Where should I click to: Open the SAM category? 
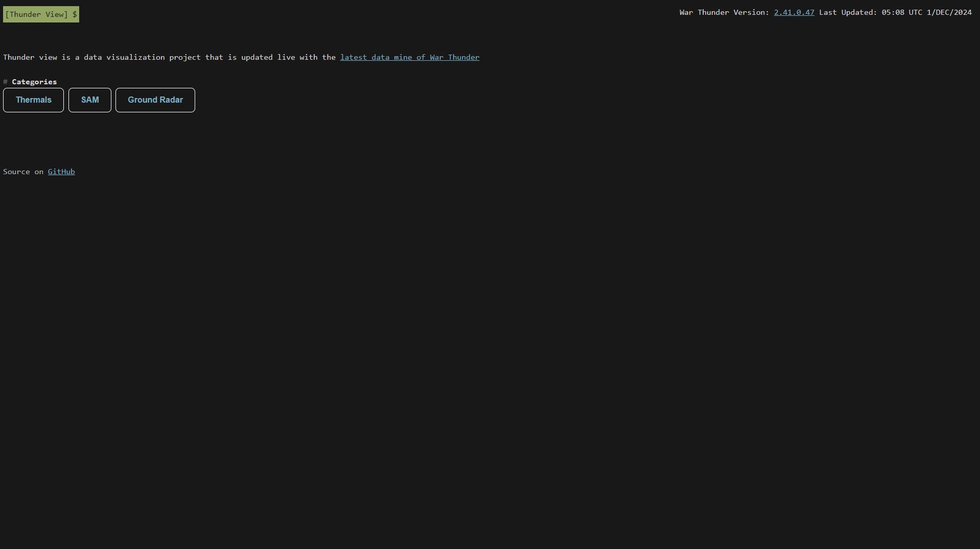pyautogui.click(x=90, y=100)
